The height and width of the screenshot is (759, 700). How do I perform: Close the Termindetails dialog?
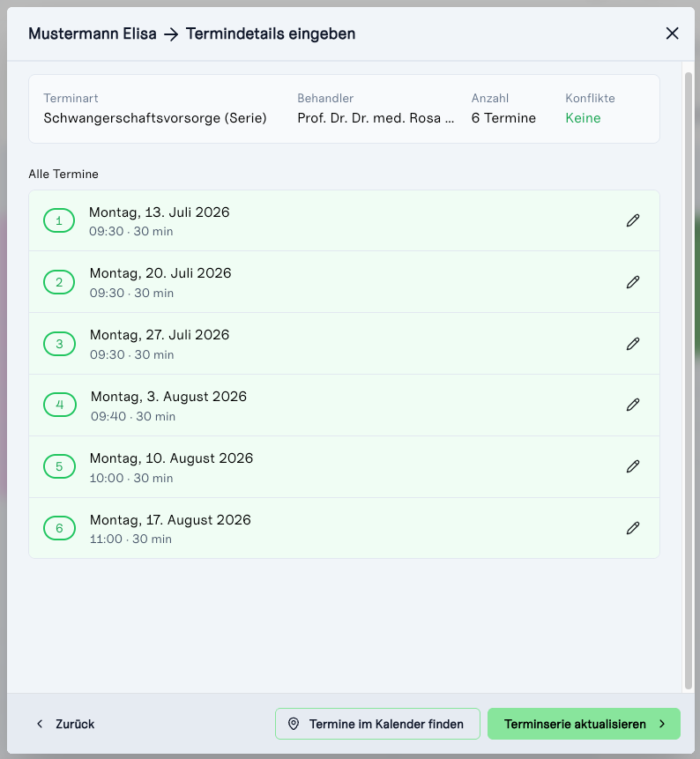(x=672, y=33)
